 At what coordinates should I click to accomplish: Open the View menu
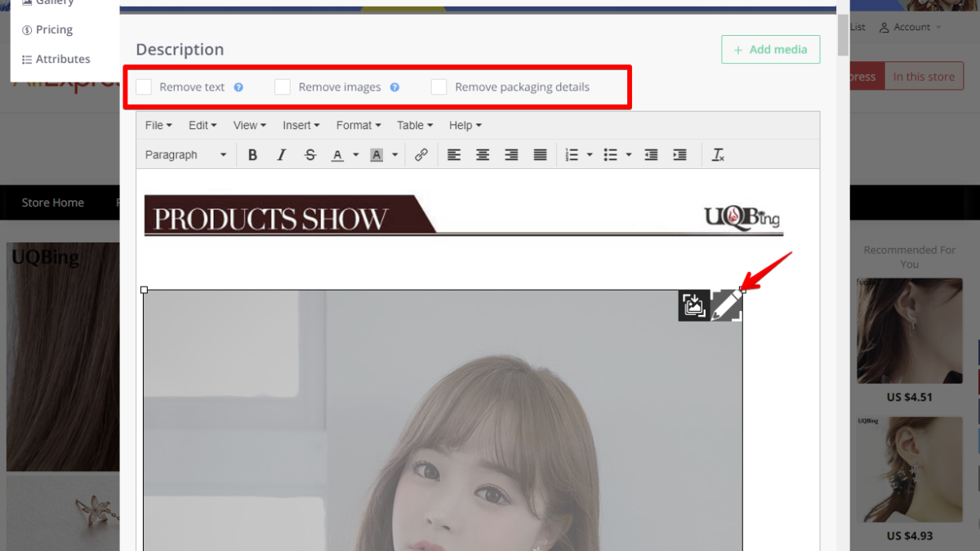click(250, 126)
